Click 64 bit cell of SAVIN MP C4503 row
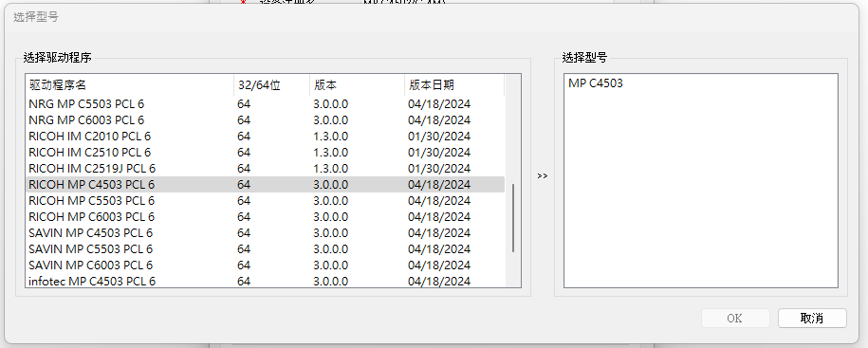Viewport: 868px width, 348px height. click(x=244, y=233)
